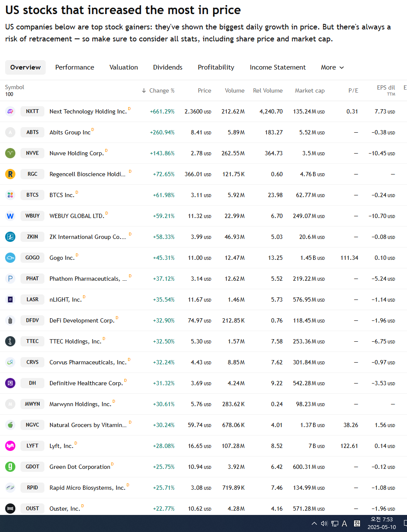
Task: Open the LYFT ticker badge
Action: (32, 446)
